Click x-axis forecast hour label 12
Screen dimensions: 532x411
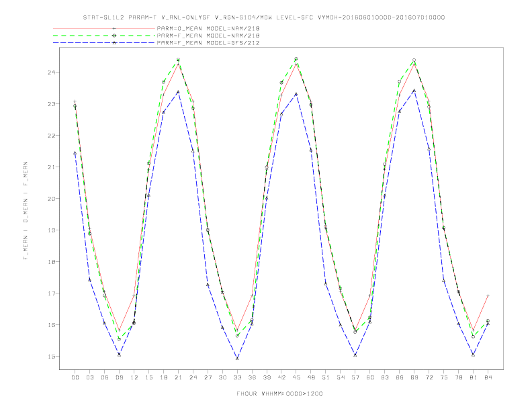(134, 377)
